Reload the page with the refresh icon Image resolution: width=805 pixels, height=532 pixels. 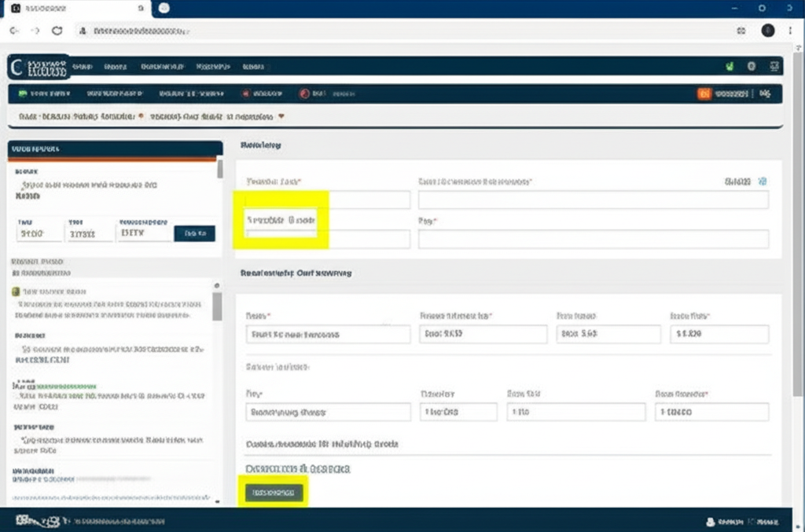point(57,31)
